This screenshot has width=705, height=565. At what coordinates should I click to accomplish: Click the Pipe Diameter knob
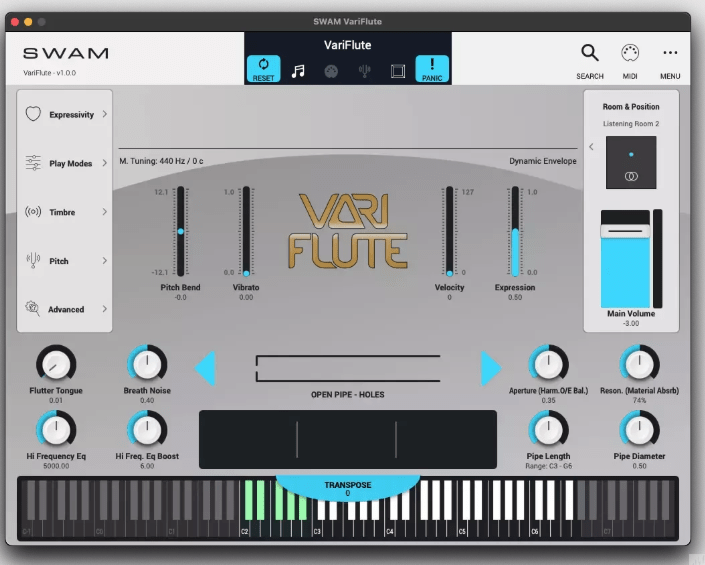click(x=639, y=430)
